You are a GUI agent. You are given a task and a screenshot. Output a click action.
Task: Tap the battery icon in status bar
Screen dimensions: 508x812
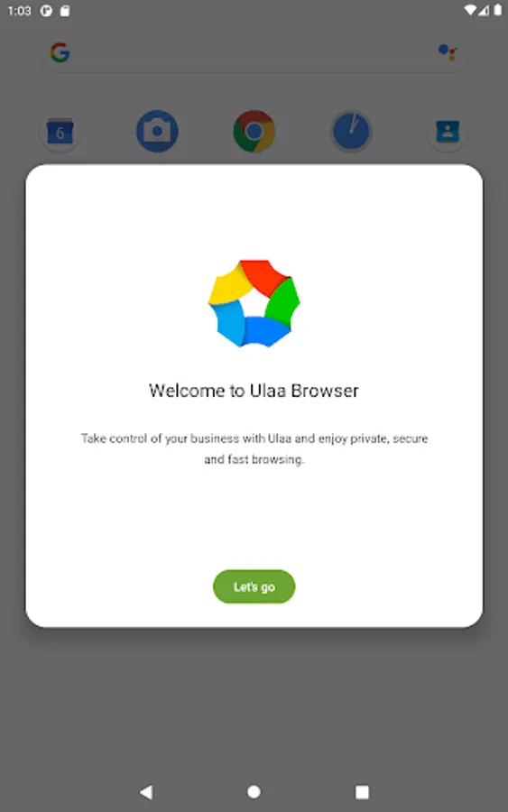498,10
